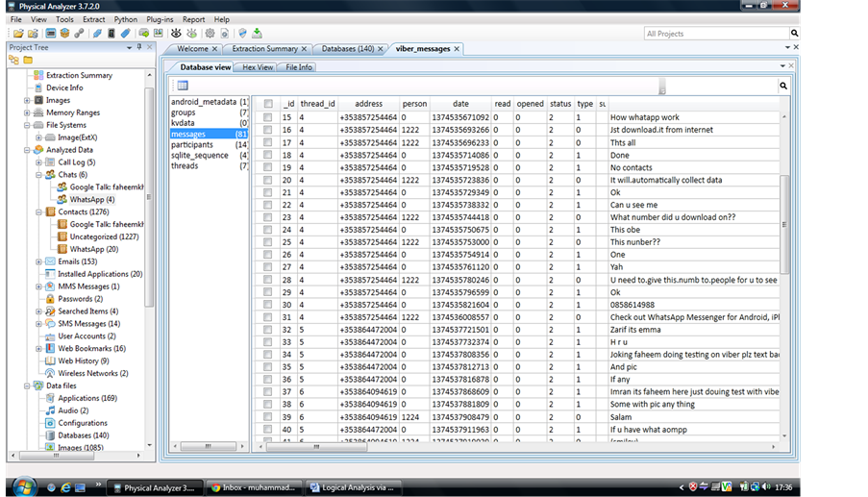Click the Project Tree vertical scrollbar thumb
868x497 pixels.
pyautogui.click(x=148, y=196)
